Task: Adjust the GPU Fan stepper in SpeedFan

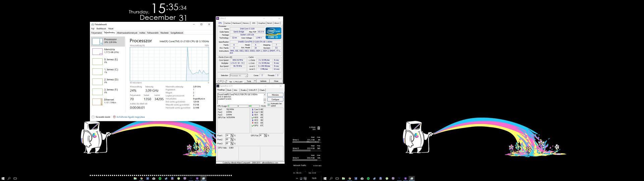Action: point(266,135)
